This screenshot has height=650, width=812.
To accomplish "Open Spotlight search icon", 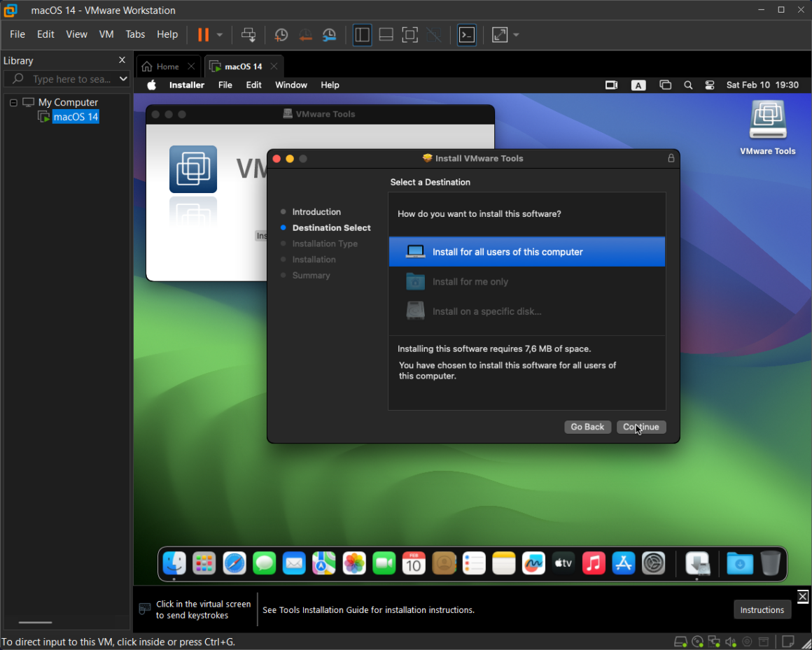I will pos(688,85).
